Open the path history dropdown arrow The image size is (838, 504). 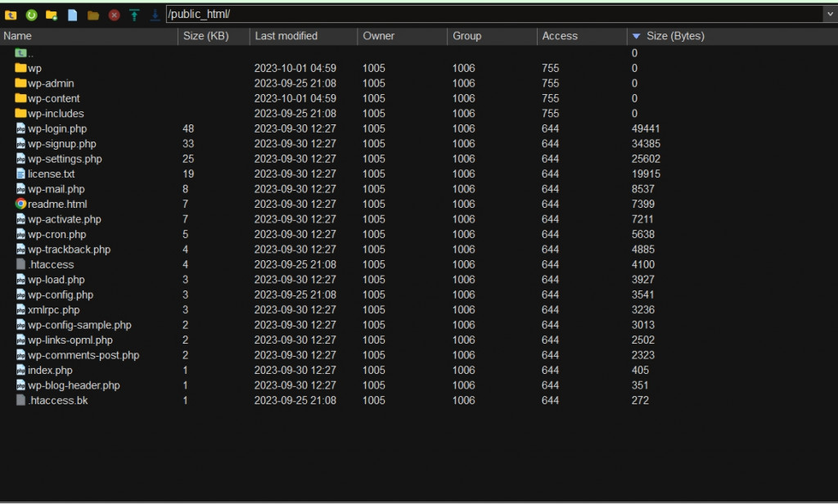point(830,15)
